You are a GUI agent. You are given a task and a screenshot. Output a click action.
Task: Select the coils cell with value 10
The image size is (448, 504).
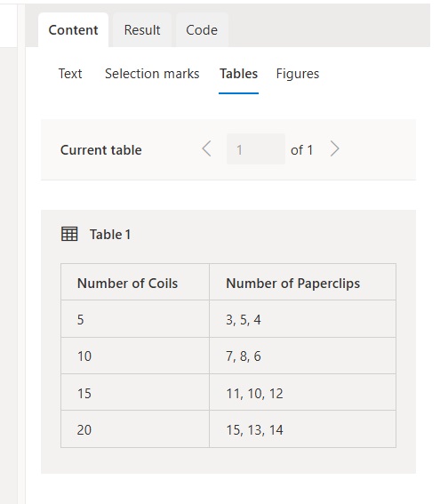135,356
